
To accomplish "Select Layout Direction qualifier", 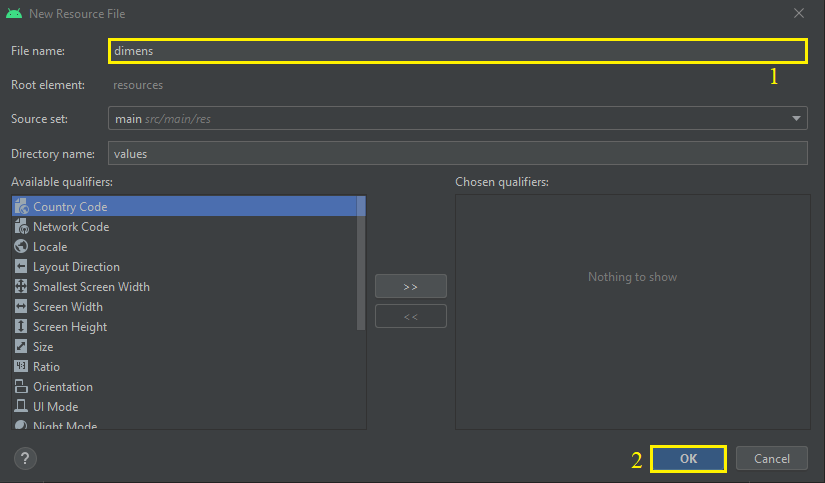I will (184, 266).
